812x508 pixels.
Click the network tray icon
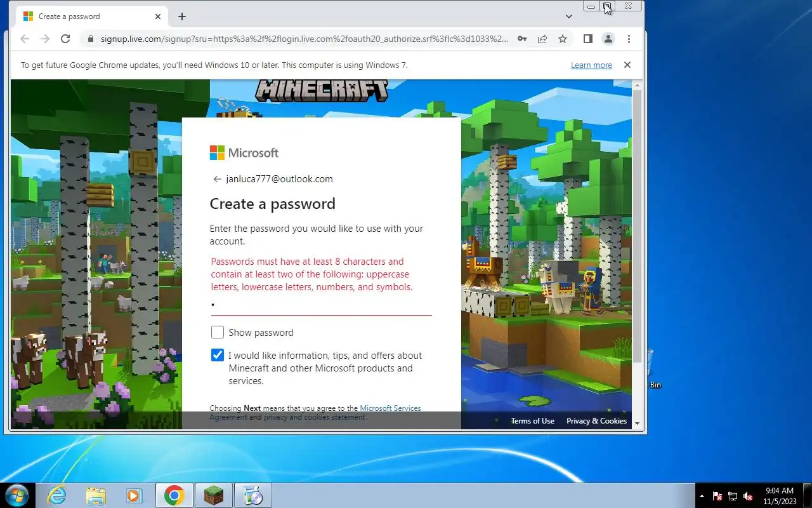[733, 496]
